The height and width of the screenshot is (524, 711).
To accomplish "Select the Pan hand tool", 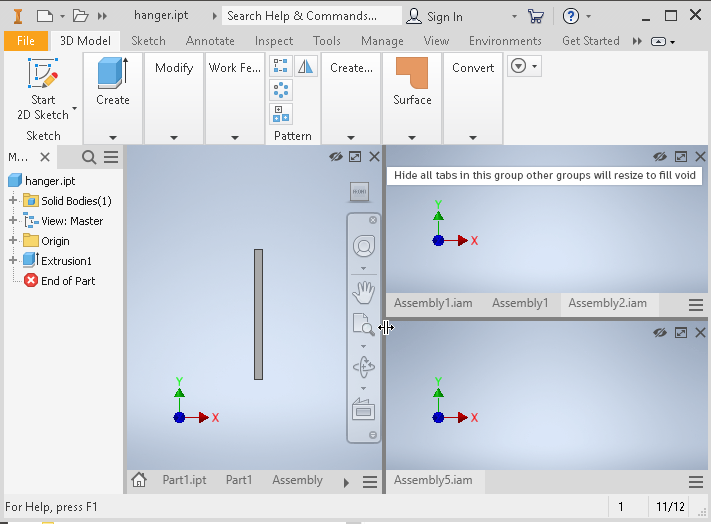I will (364, 292).
